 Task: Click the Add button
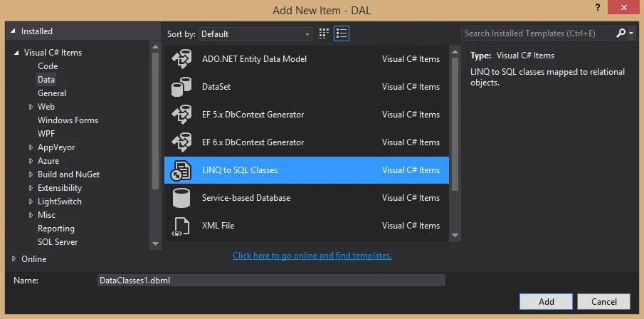point(547,302)
